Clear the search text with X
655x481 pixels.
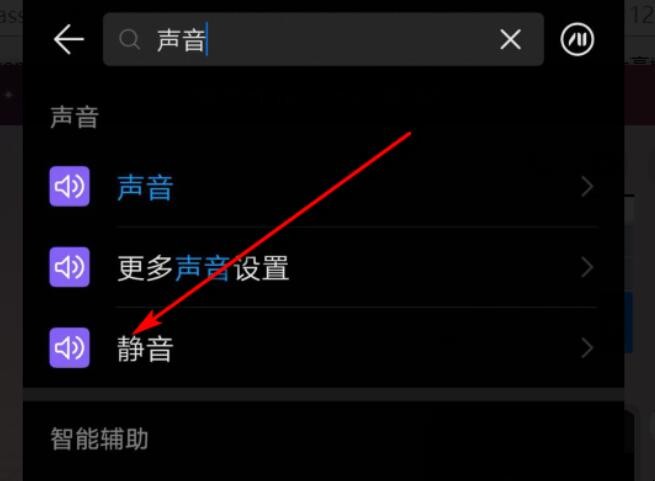510,40
